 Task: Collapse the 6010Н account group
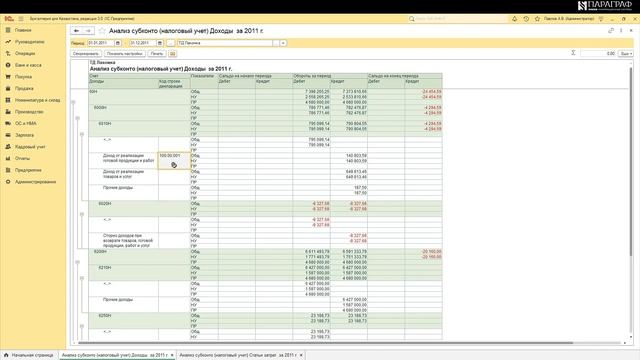point(82,134)
